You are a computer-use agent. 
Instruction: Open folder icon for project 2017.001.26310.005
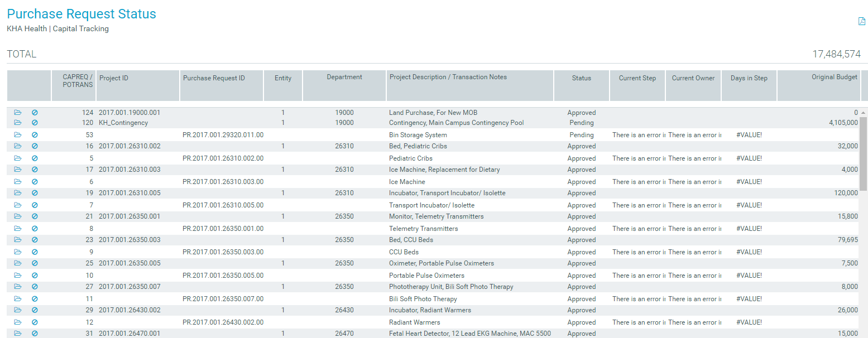[18, 193]
